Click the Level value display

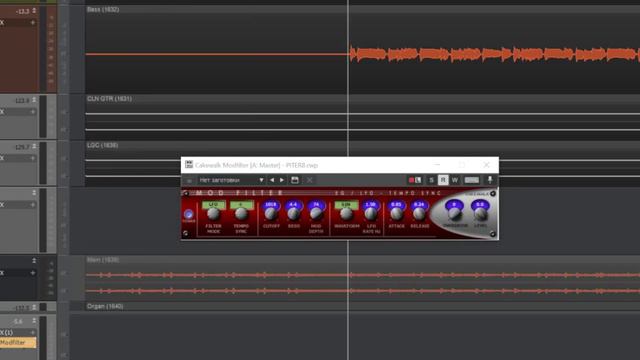pos(480,204)
